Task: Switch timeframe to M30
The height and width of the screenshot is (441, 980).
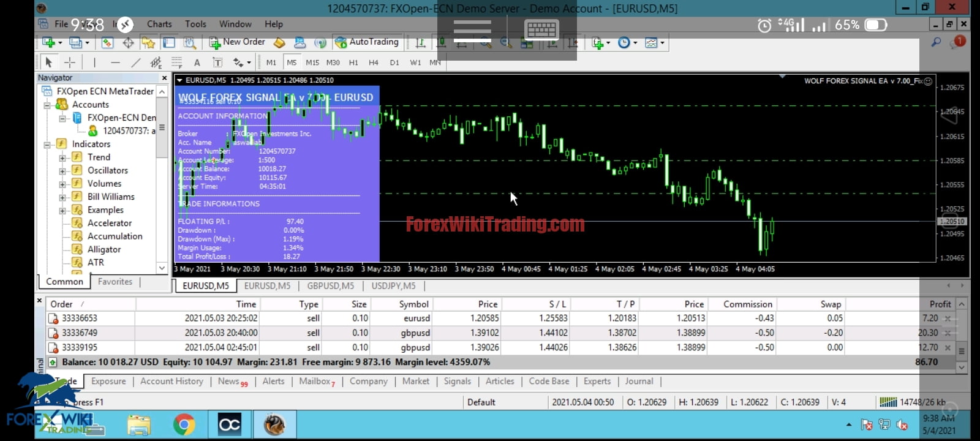Action: coord(333,62)
